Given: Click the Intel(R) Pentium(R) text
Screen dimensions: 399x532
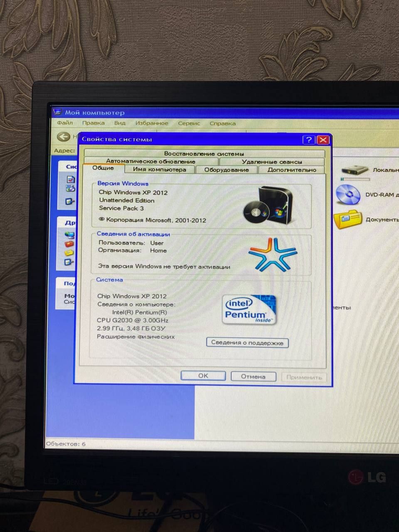Looking at the screenshot, I should (x=140, y=312).
